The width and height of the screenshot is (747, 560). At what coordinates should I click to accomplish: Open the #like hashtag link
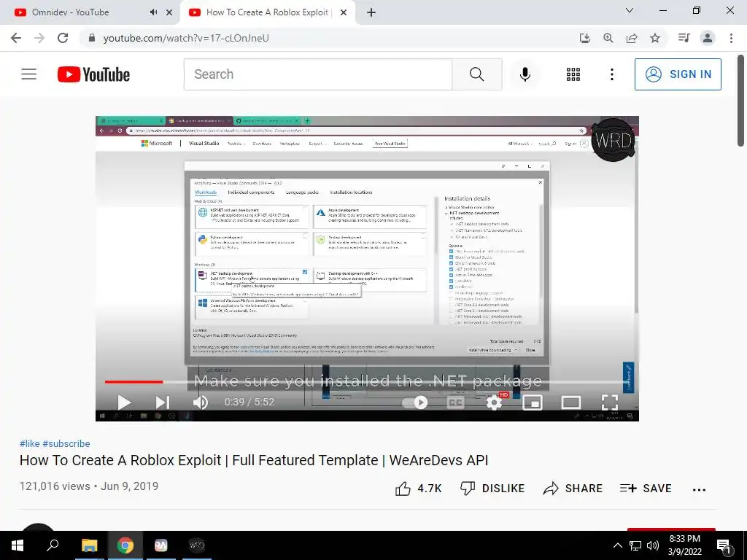click(x=29, y=444)
